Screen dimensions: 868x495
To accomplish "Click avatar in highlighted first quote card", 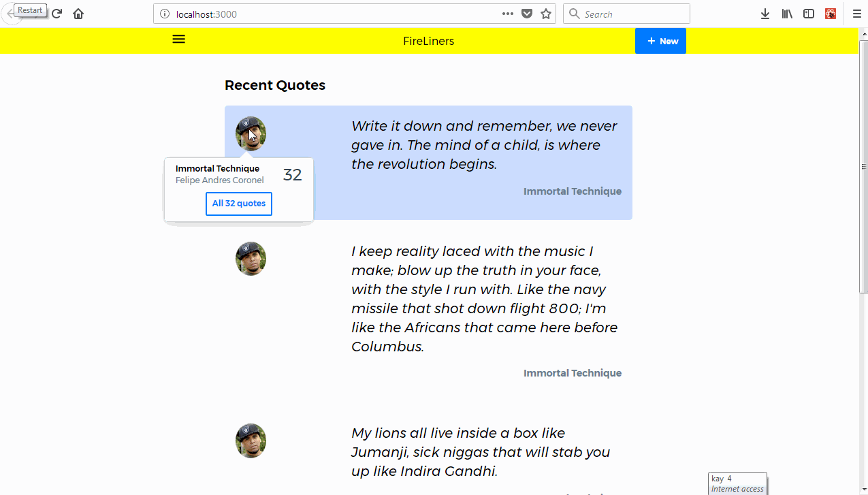I will 251,133.
